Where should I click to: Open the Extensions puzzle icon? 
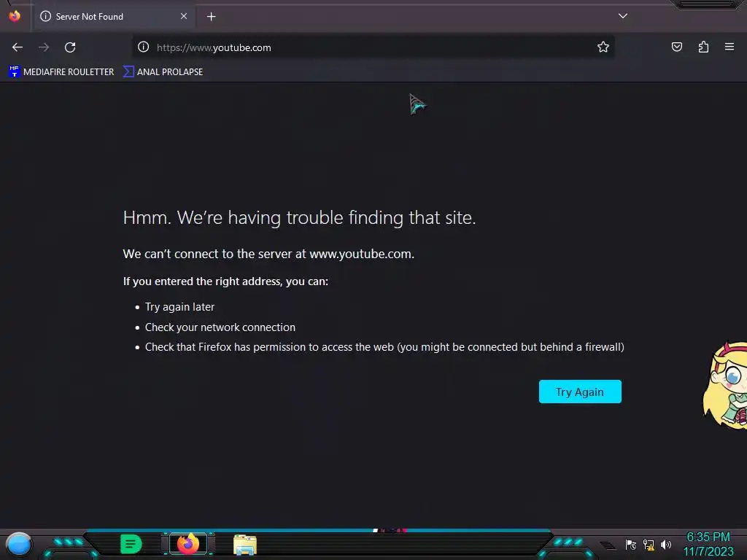click(x=704, y=47)
